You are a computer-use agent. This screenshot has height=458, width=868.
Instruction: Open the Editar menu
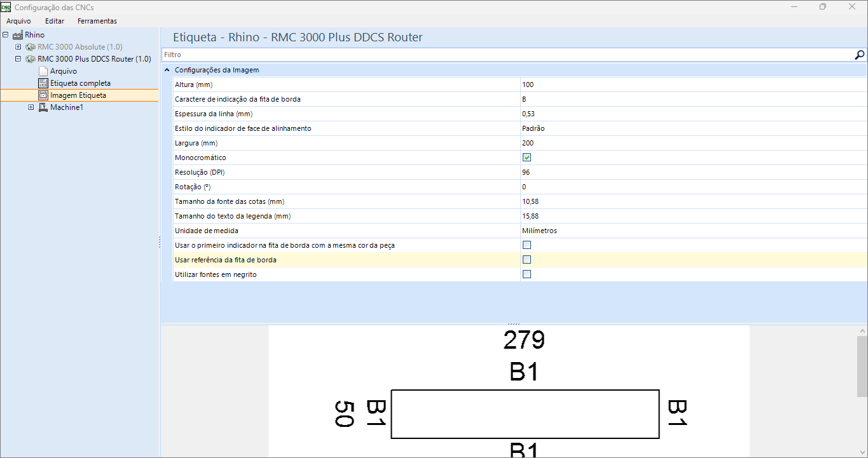click(x=55, y=21)
